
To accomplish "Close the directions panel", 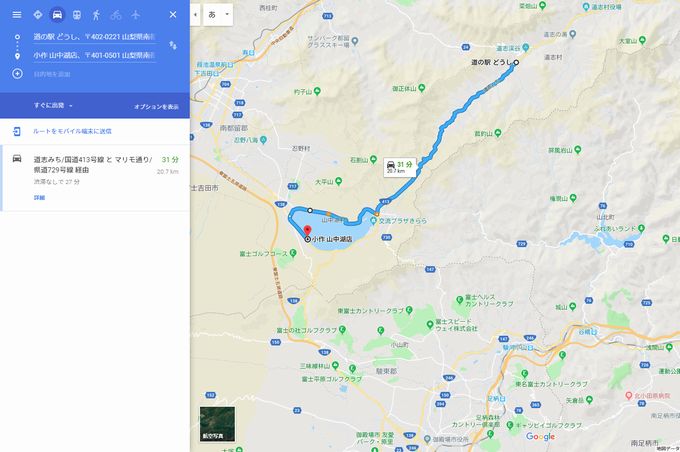I will point(173,15).
